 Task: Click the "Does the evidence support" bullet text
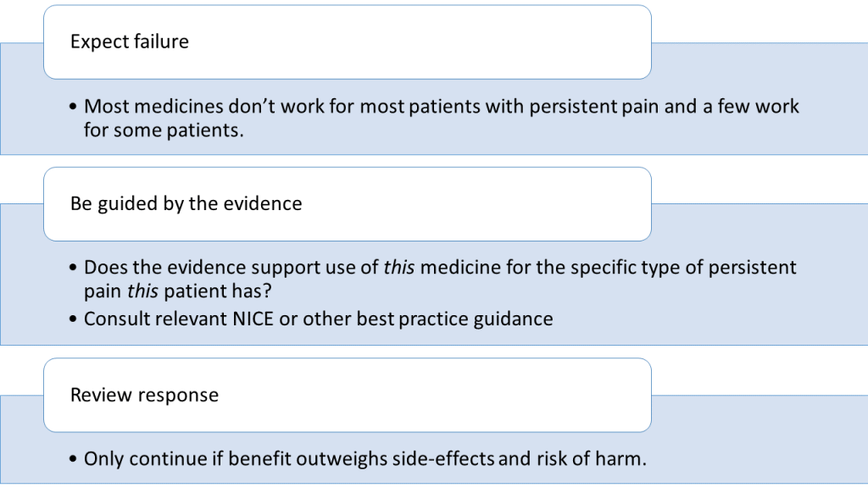click(x=440, y=279)
